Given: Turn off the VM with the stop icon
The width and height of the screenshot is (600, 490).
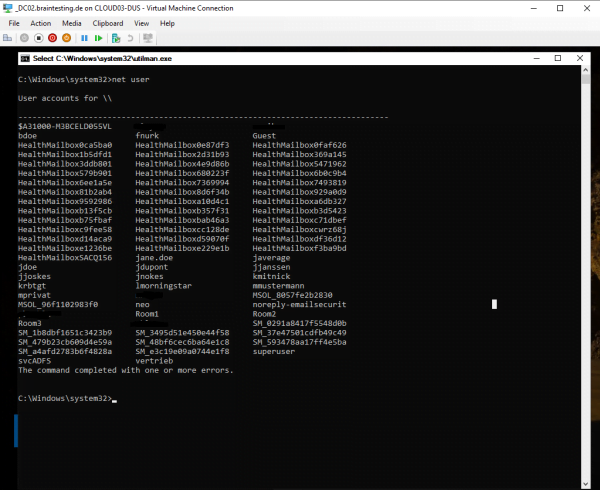Looking at the screenshot, I should [x=38, y=38].
